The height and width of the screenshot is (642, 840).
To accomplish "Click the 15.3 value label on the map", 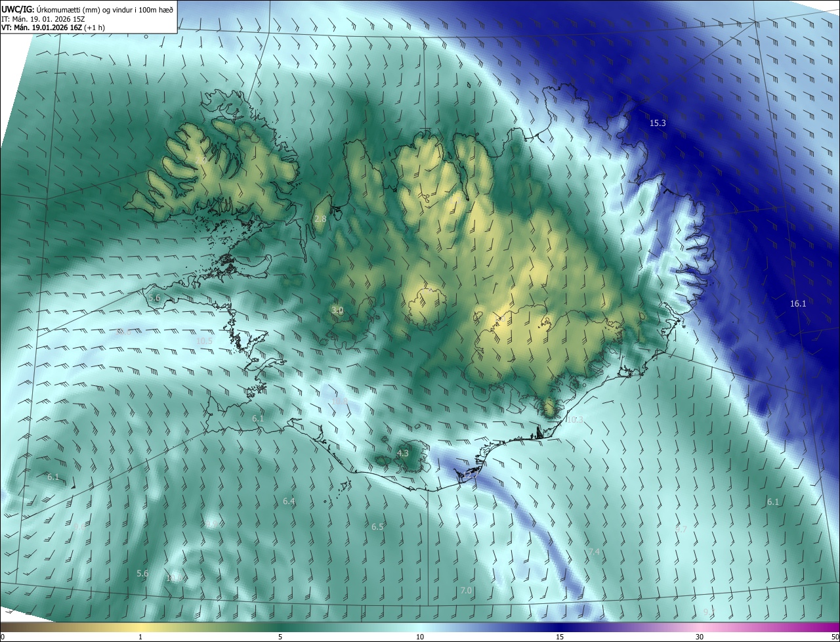I will click(658, 123).
